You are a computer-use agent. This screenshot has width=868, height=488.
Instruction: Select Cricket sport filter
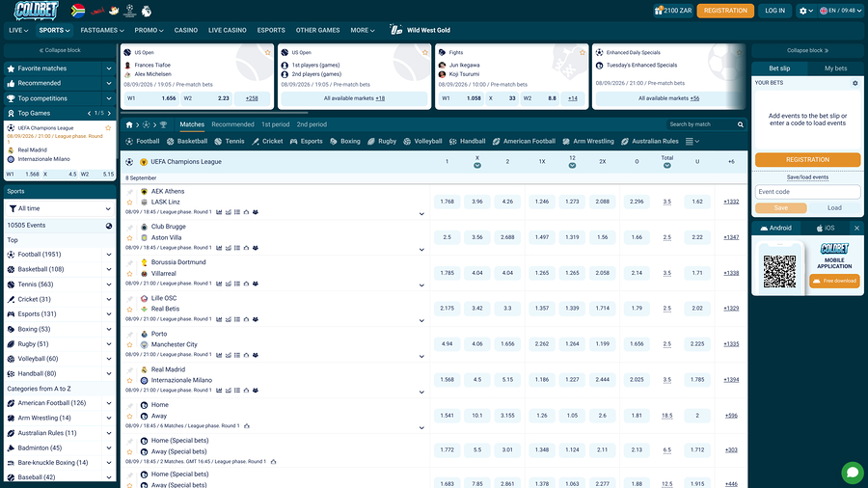[267, 142]
